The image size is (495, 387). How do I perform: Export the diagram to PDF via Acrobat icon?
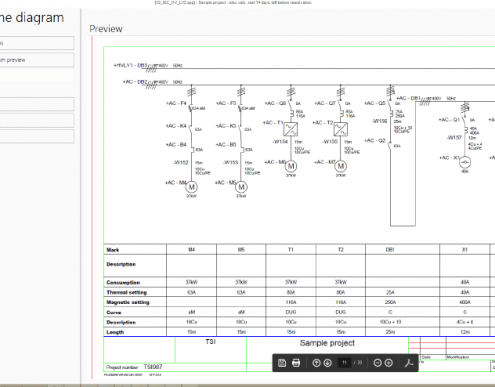(409, 363)
